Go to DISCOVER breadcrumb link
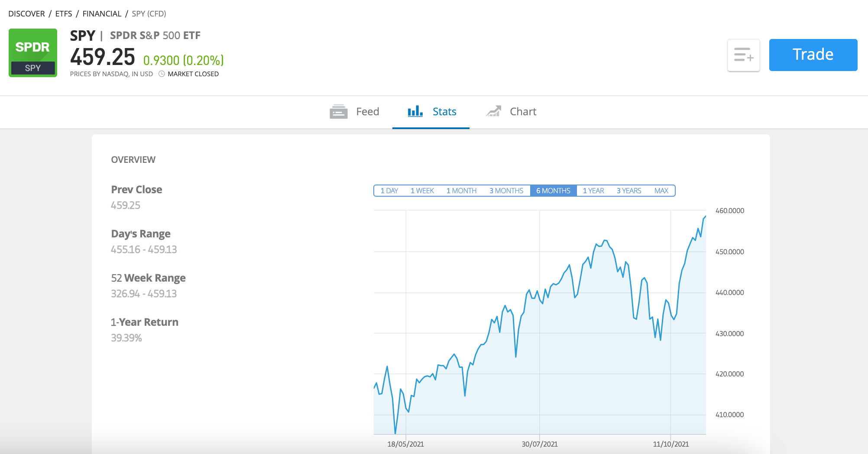This screenshot has height=454, width=868. 26,14
